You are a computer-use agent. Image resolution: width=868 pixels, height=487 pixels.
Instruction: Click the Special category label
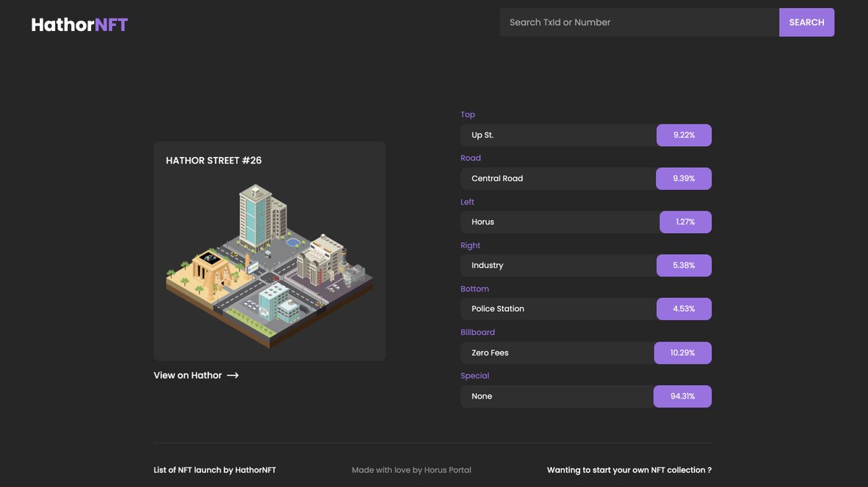point(475,376)
